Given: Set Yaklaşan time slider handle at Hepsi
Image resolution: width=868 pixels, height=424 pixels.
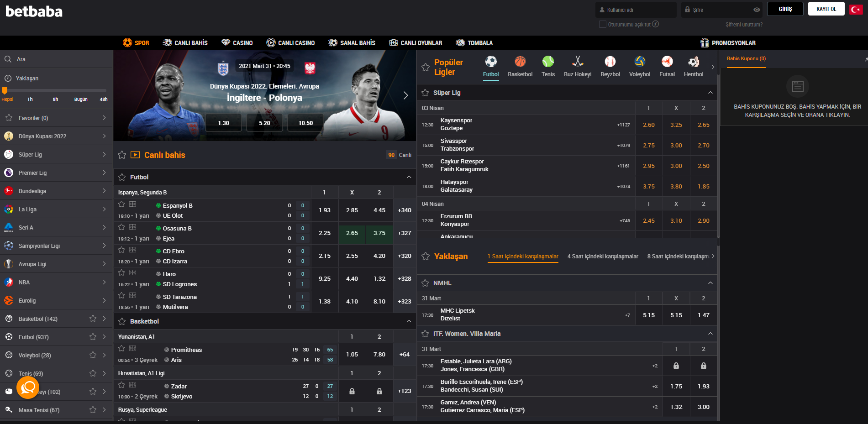Looking at the screenshot, I should coord(5,90).
